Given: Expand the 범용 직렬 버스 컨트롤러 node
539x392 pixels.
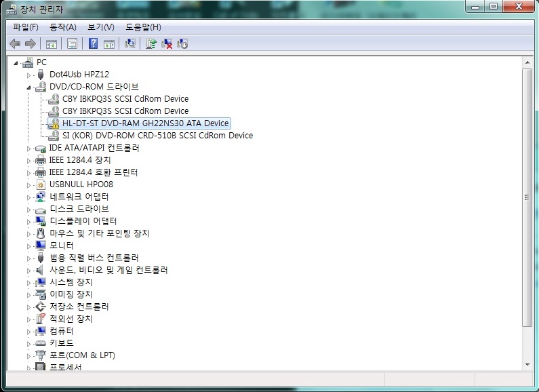Looking at the screenshot, I should pyautogui.click(x=29, y=258).
